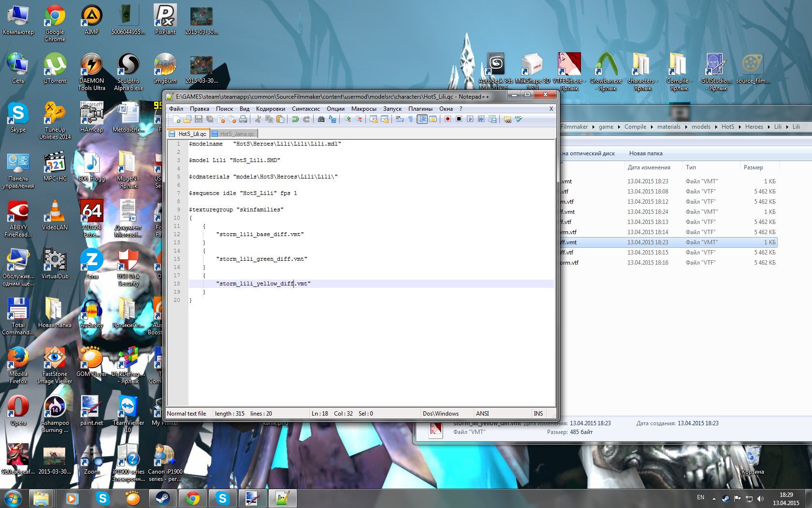The width and height of the screenshot is (812, 508).
Task: Stop macro recording with the black square
Action: tap(459, 119)
